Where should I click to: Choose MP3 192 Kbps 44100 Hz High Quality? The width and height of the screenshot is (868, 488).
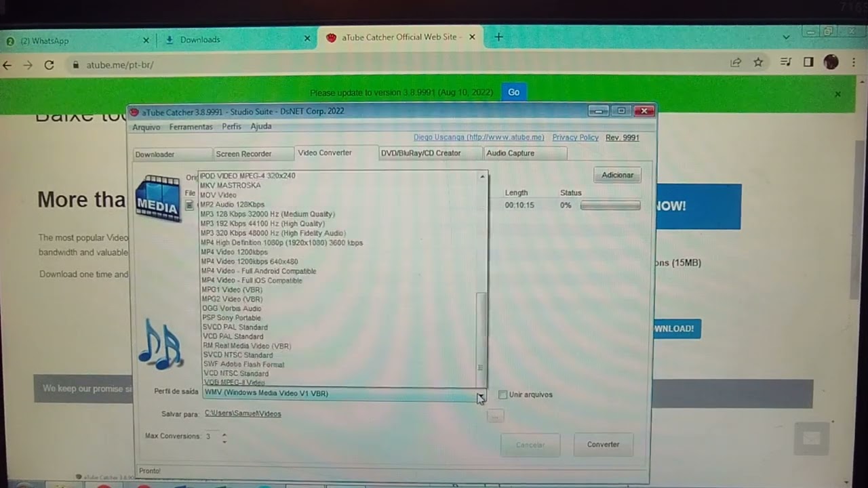tap(262, 224)
